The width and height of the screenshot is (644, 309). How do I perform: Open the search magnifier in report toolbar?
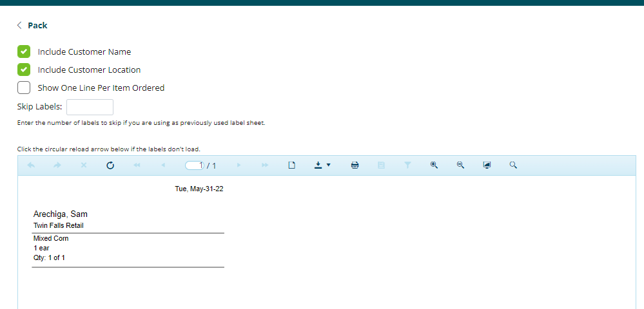pos(513,165)
